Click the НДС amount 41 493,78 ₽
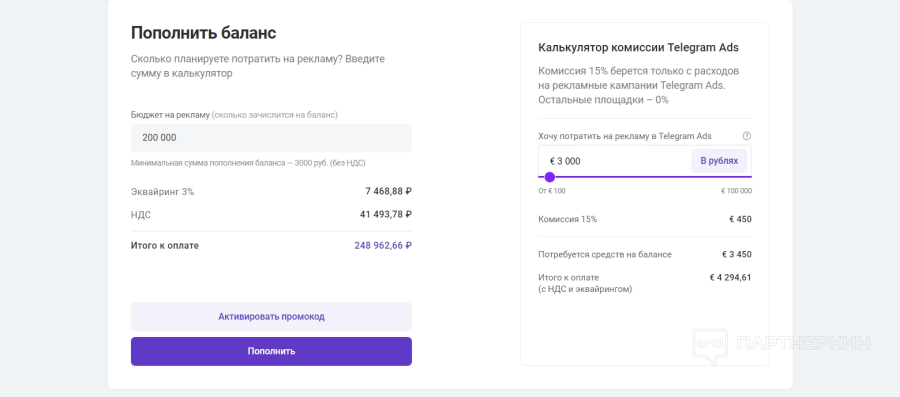This screenshot has height=397, width=900. 386,215
